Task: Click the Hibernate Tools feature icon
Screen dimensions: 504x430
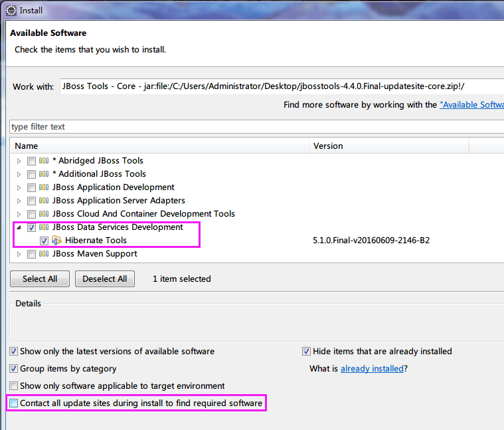Action: [x=56, y=240]
